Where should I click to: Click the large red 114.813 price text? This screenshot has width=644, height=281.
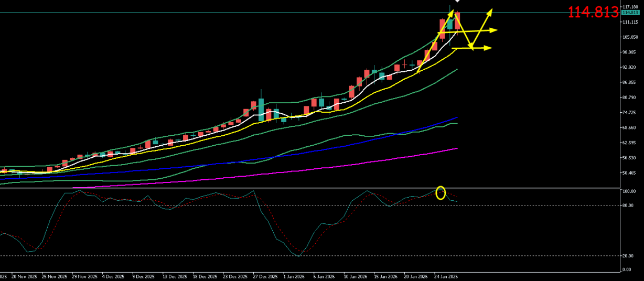click(x=593, y=13)
